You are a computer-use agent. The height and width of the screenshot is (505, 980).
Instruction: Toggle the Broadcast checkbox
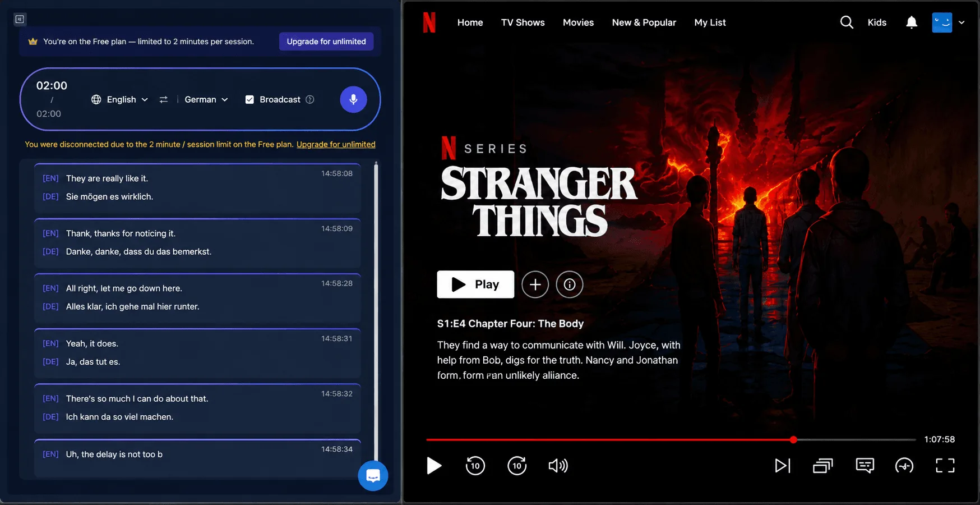pos(249,99)
